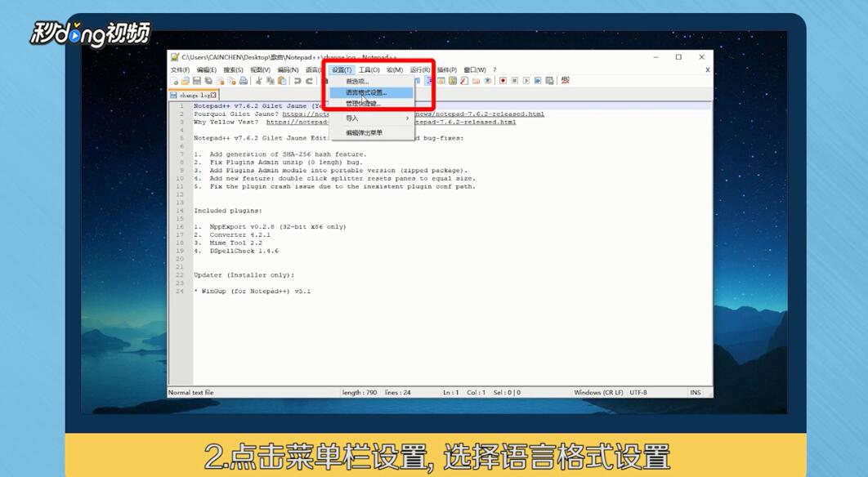Click Ln : 1 status entry
868x477 pixels.
pos(450,392)
